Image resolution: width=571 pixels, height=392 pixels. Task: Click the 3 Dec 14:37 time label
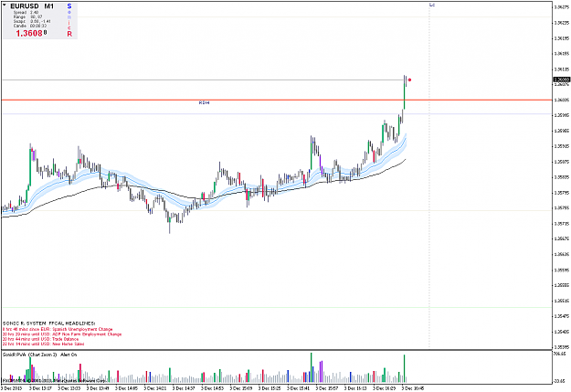(184, 388)
